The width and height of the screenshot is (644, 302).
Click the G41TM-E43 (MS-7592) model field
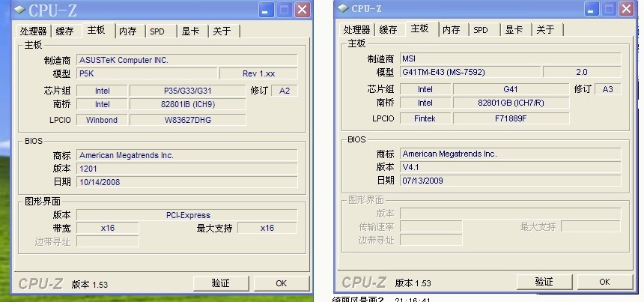(470, 72)
